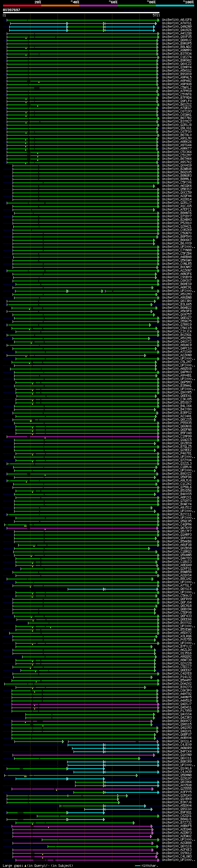197x868 pixels.
Task: Select the UniRef100_Q9FLF0 label
Action: coord(177,101)
